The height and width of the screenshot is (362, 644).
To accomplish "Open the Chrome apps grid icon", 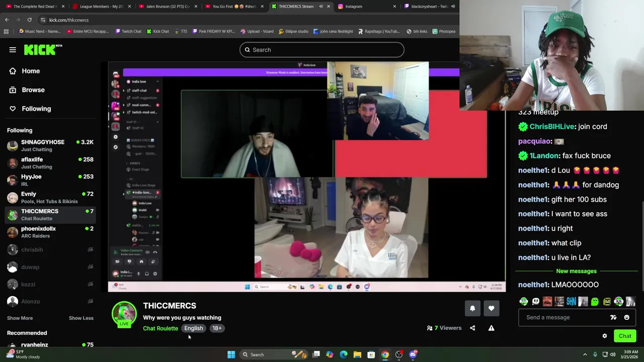I will click(x=6, y=31).
